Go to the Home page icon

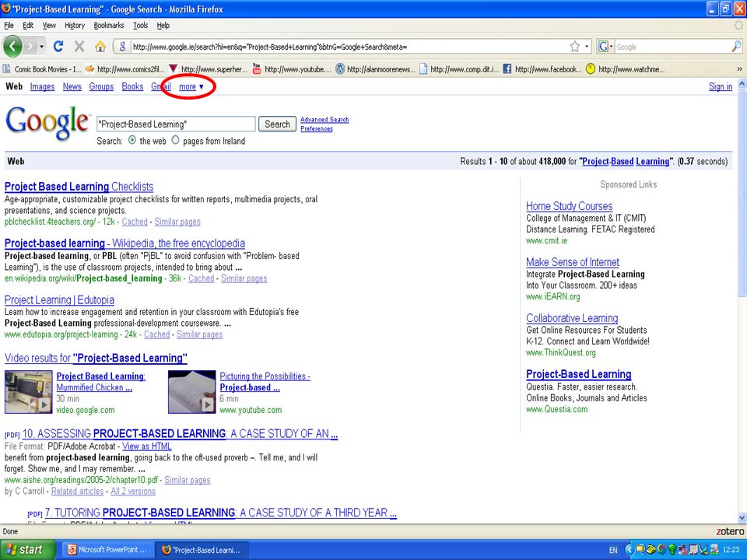[100, 46]
